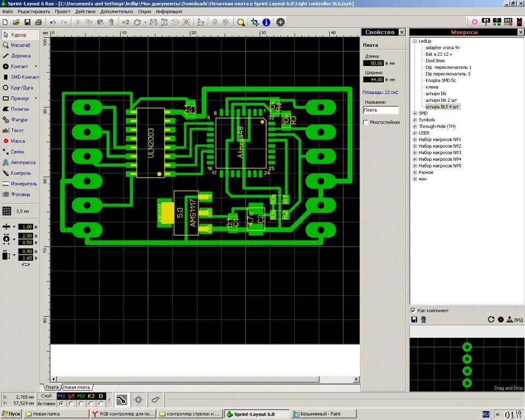Expand the SMD macro folder
The height and width of the screenshot is (420, 525).
(x=415, y=114)
